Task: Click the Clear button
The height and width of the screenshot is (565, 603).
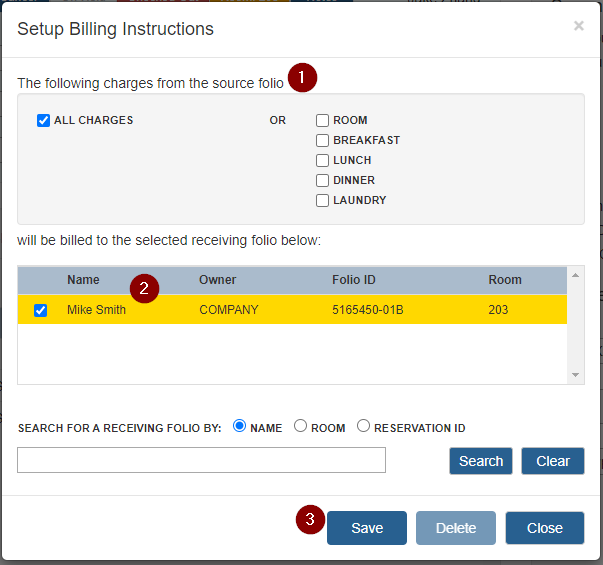Action: pyautogui.click(x=553, y=461)
